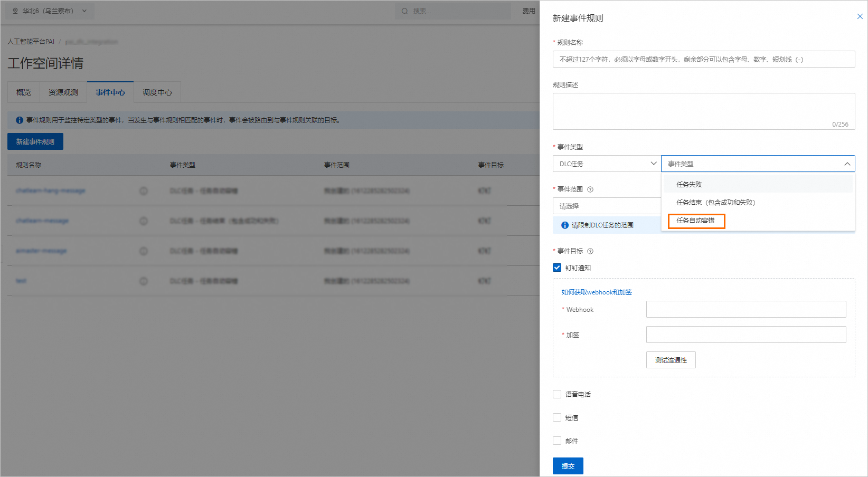The width and height of the screenshot is (868, 477).
Task: Click the status icon in fourth rule row
Action: tap(144, 281)
